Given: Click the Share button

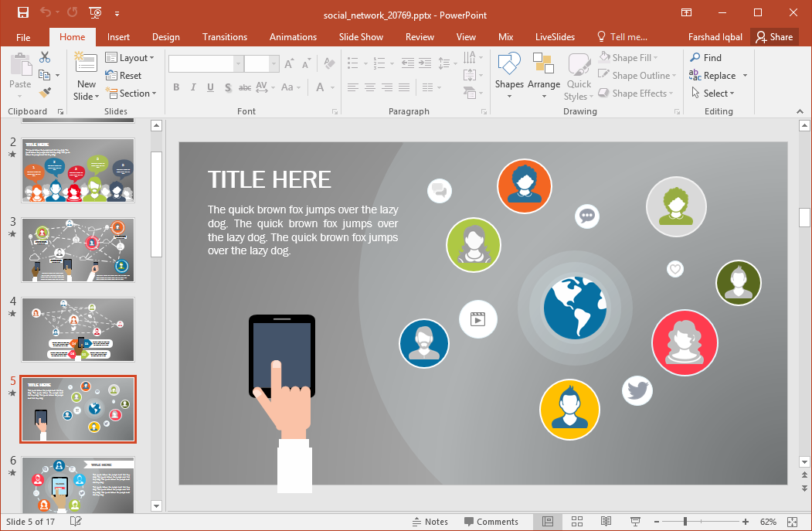Looking at the screenshot, I should (x=774, y=37).
